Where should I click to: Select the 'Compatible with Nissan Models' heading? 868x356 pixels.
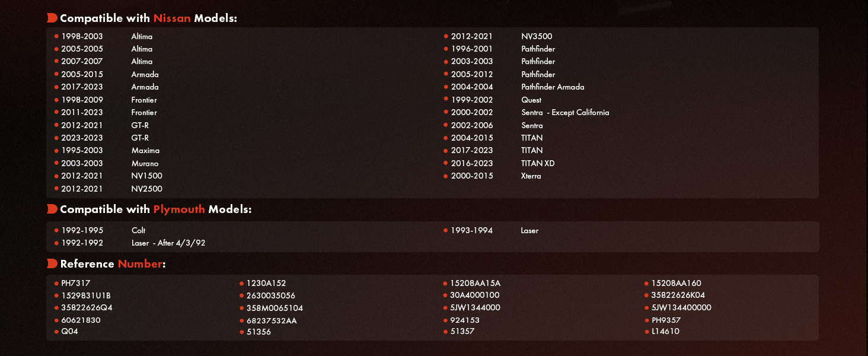pyautogui.click(x=148, y=18)
